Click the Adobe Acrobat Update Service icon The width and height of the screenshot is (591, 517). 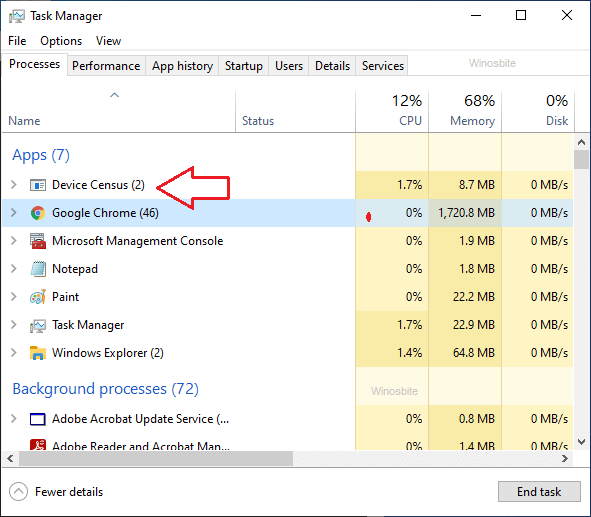point(38,419)
